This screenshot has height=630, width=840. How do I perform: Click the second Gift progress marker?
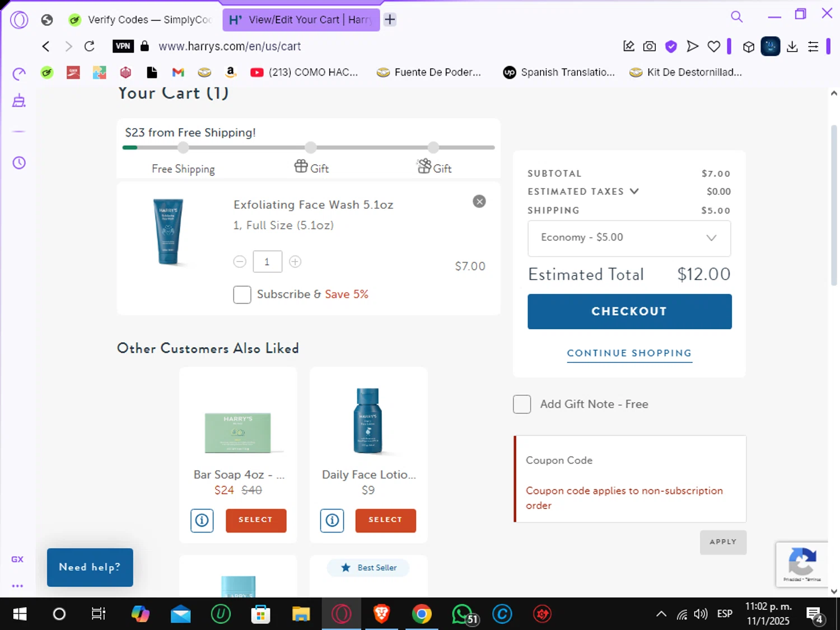click(x=433, y=148)
